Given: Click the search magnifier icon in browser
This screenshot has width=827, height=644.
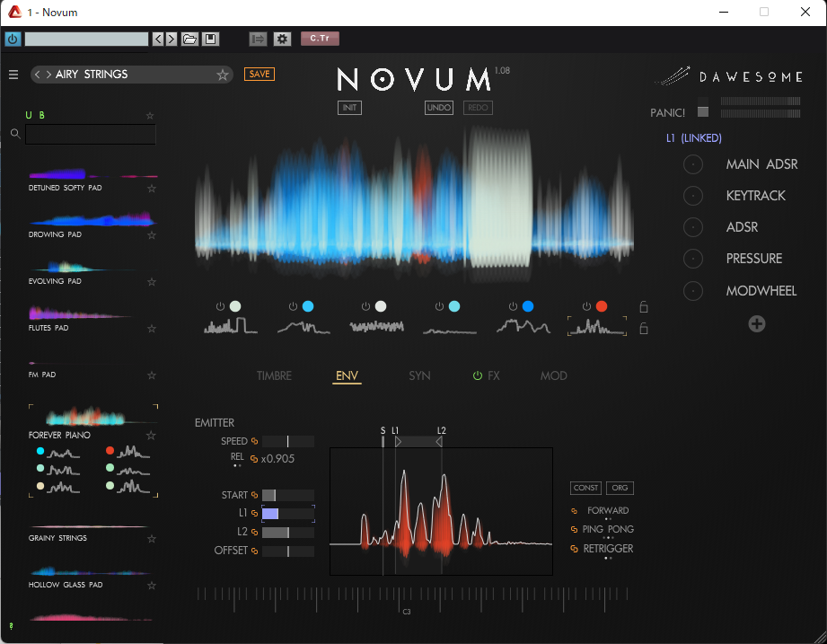Looking at the screenshot, I should tap(15, 134).
